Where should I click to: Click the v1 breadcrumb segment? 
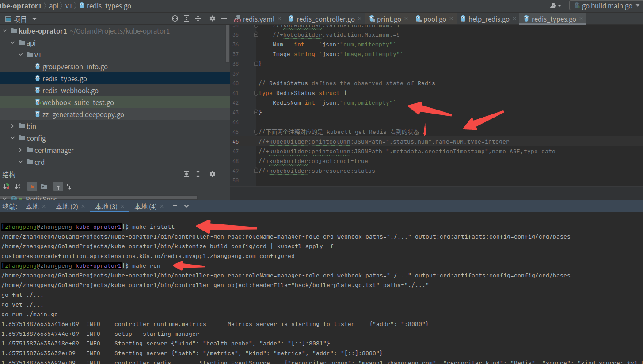click(69, 6)
